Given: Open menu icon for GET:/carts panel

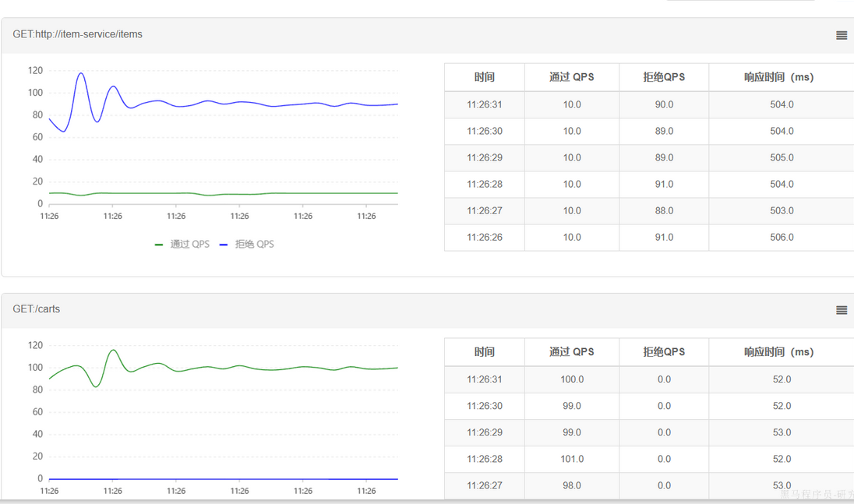Looking at the screenshot, I should pyautogui.click(x=842, y=310).
